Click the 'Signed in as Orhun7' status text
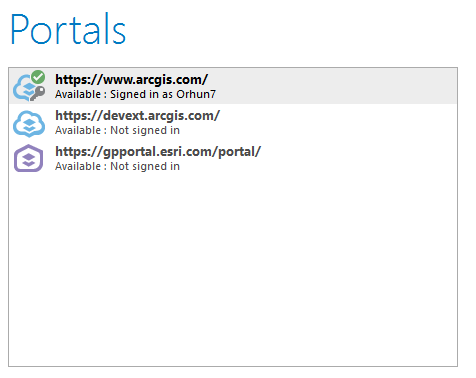Screen dimensions: 476x378 [x=163, y=94]
